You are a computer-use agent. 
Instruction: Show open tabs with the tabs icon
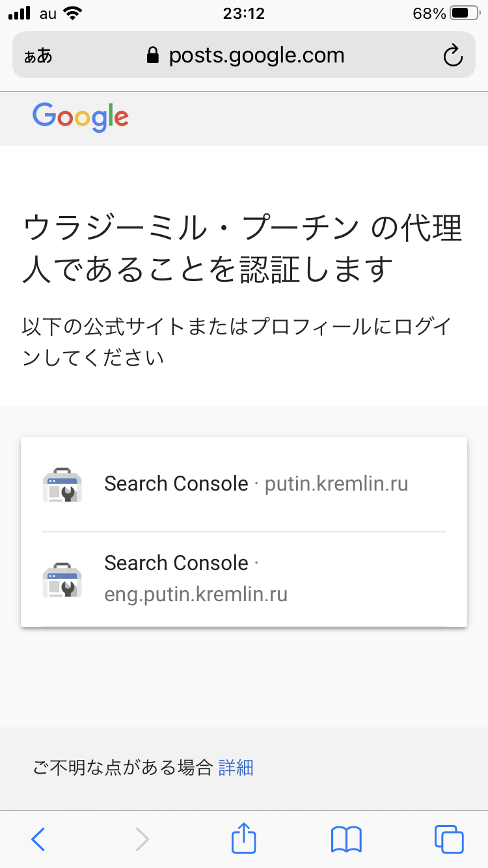tap(449, 839)
